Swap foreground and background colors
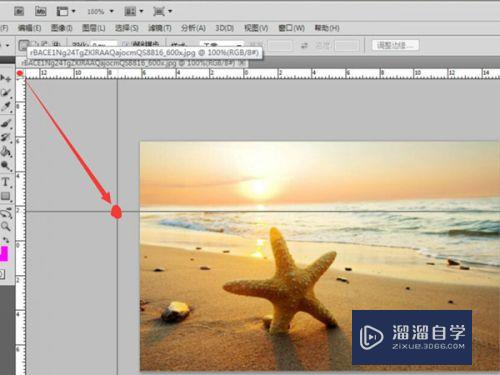This screenshot has width=500, height=375. (6, 240)
